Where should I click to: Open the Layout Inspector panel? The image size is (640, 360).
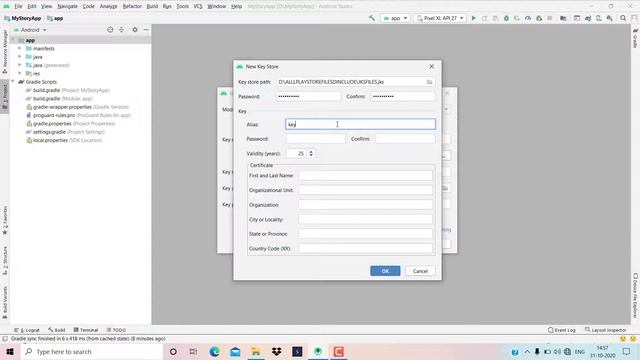click(606, 330)
